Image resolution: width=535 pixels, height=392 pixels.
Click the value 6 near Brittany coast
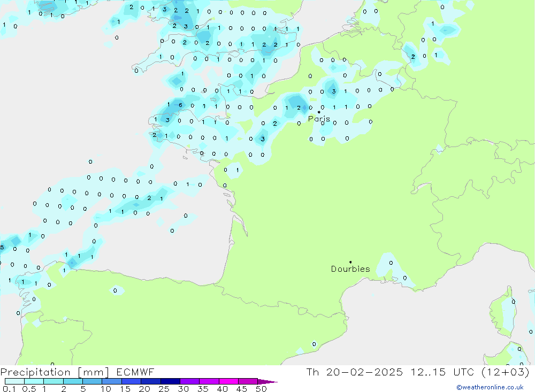tap(180, 105)
